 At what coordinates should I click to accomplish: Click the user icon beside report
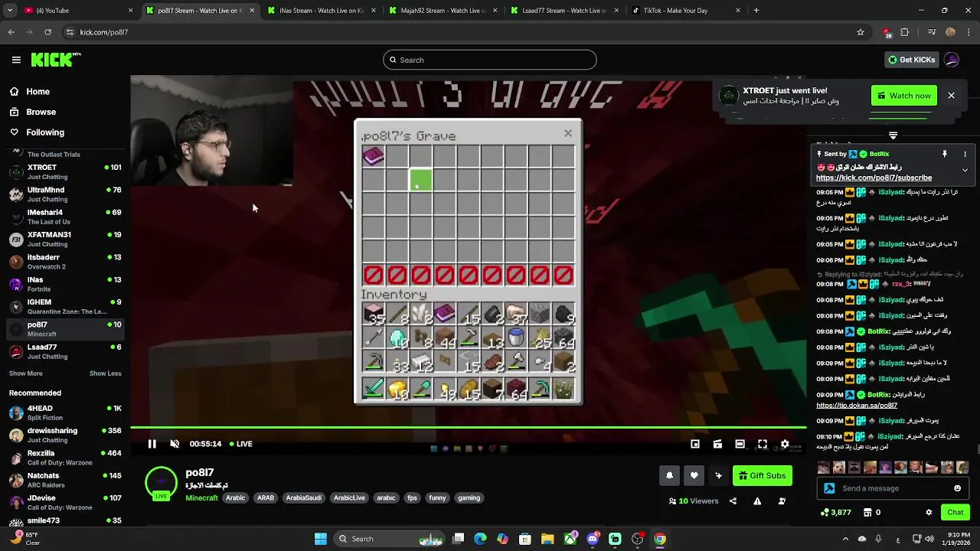point(782,501)
